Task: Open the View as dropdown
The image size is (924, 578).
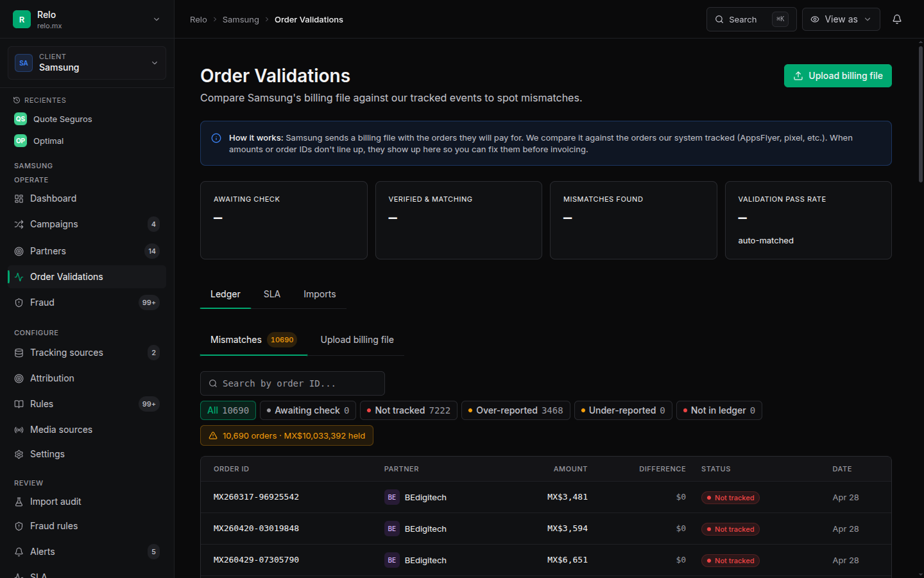Action: (x=841, y=19)
